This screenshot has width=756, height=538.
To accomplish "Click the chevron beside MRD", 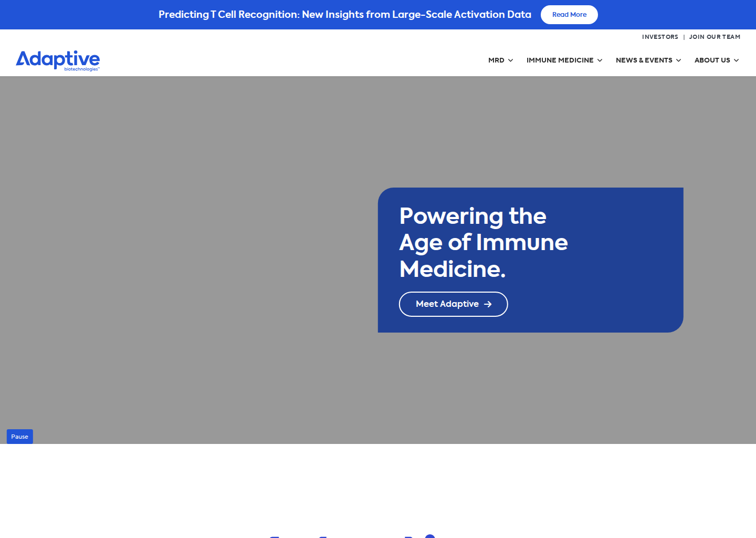I will click(510, 60).
